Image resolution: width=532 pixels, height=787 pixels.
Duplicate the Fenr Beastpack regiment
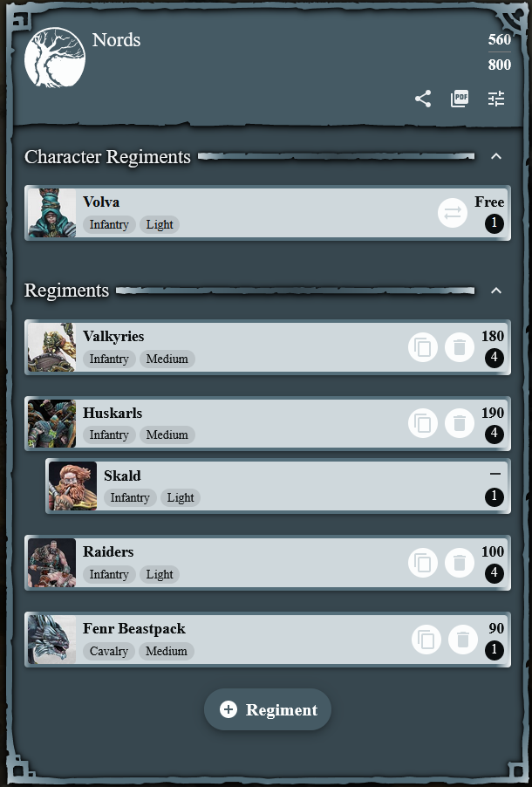point(426,640)
